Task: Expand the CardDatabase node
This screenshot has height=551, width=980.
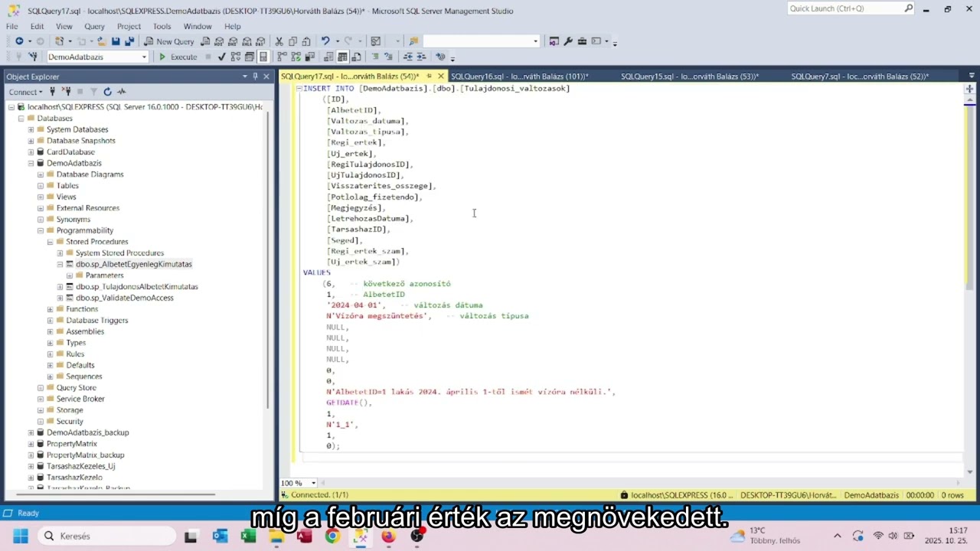Action: tap(31, 152)
